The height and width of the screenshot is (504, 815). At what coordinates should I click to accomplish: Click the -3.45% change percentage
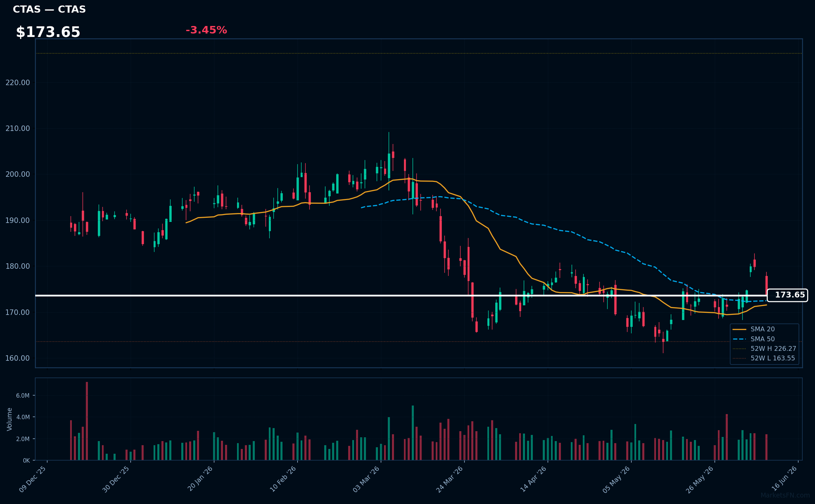tap(206, 30)
